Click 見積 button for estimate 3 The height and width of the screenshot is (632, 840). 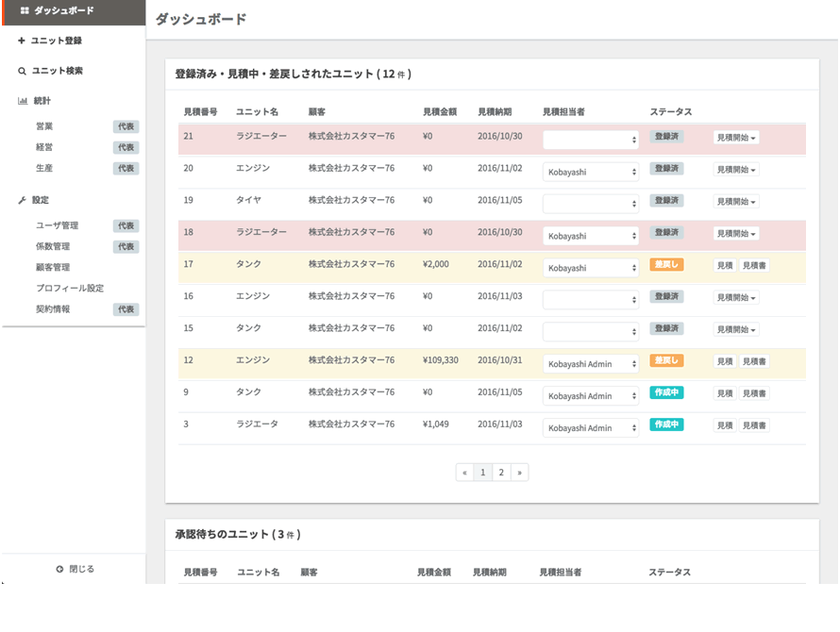pyautogui.click(x=725, y=425)
